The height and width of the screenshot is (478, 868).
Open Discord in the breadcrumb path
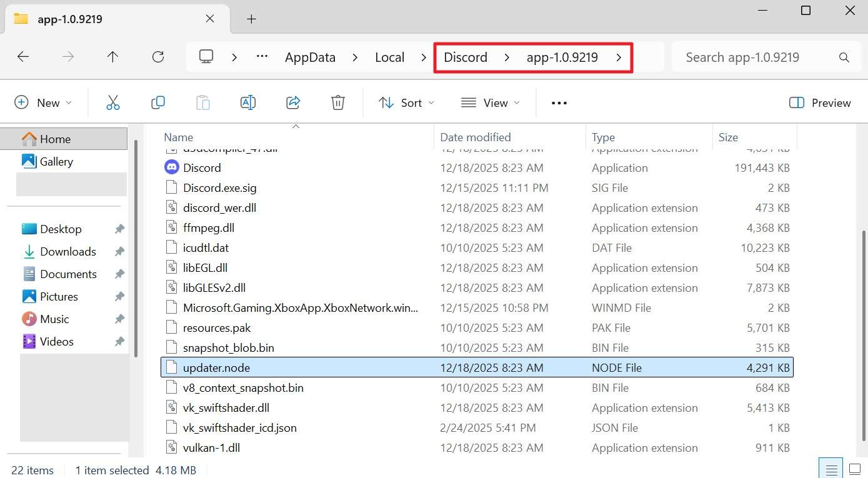(465, 57)
